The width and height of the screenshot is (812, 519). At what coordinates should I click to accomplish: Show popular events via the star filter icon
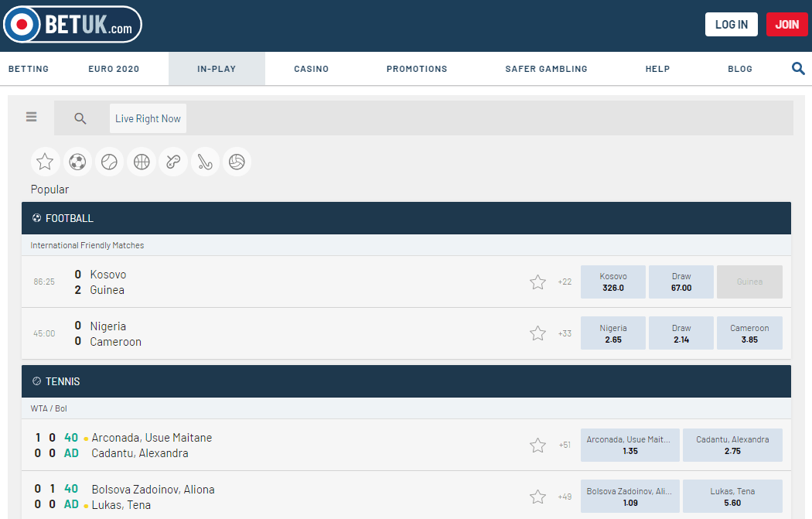coord(45,162)
